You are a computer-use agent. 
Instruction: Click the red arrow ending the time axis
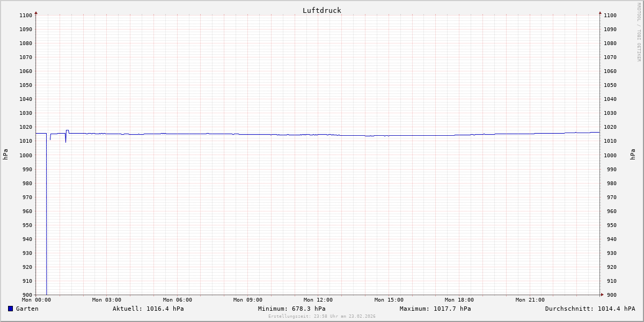pos(602,294)
